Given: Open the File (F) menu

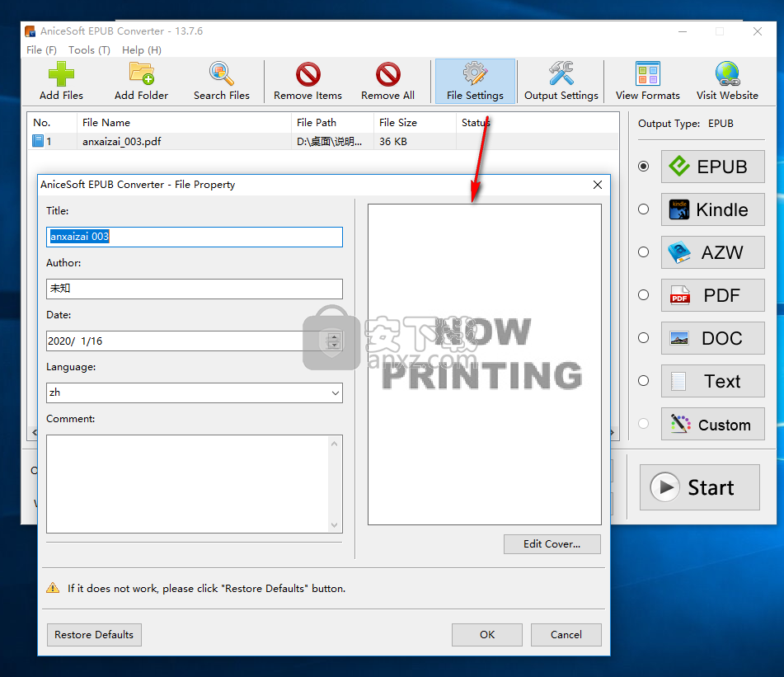Looking at the screenshot, I should coord(41,50).
